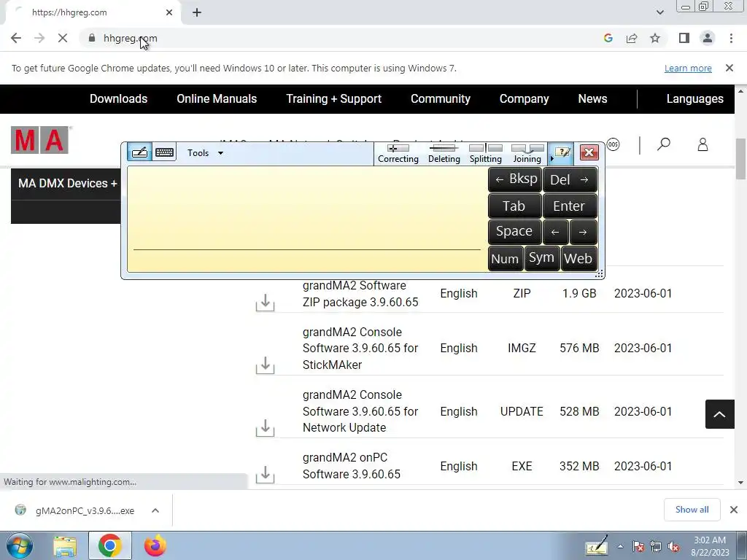Open the News menu

[592, 98]
